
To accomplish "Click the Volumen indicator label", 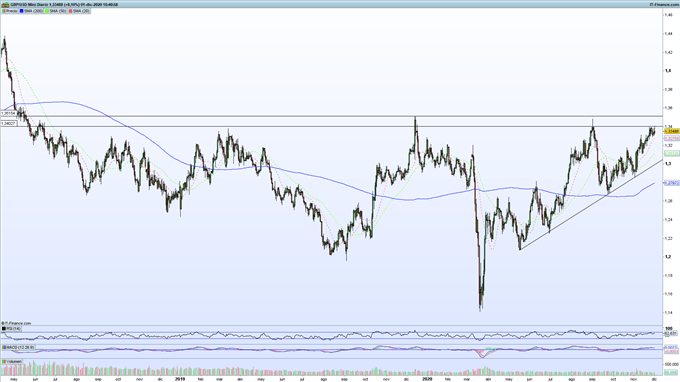I will pyautogui.click(x=14, y=361).
